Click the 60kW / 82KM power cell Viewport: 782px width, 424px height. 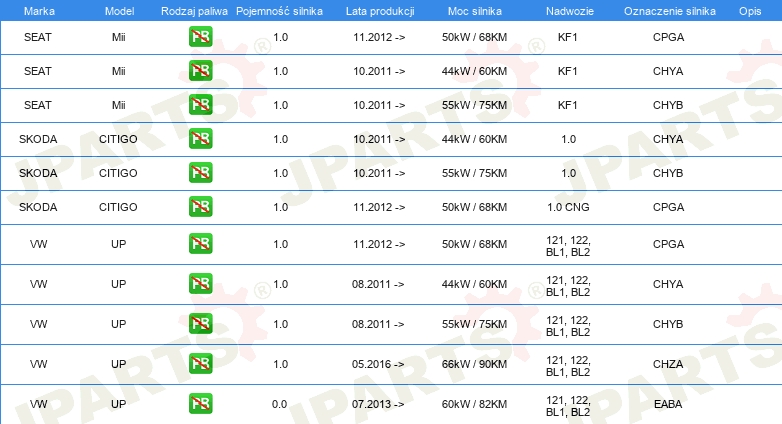pos(474,404)
